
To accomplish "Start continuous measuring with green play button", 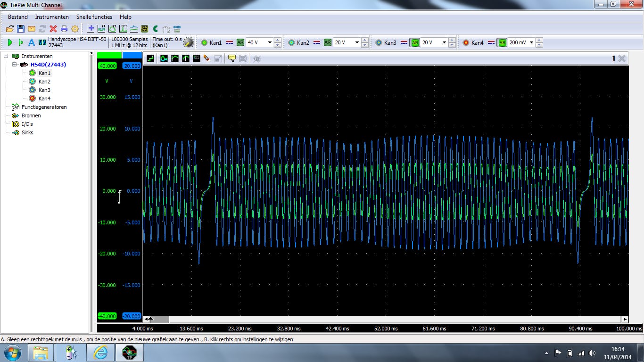I will pos(10,42).
